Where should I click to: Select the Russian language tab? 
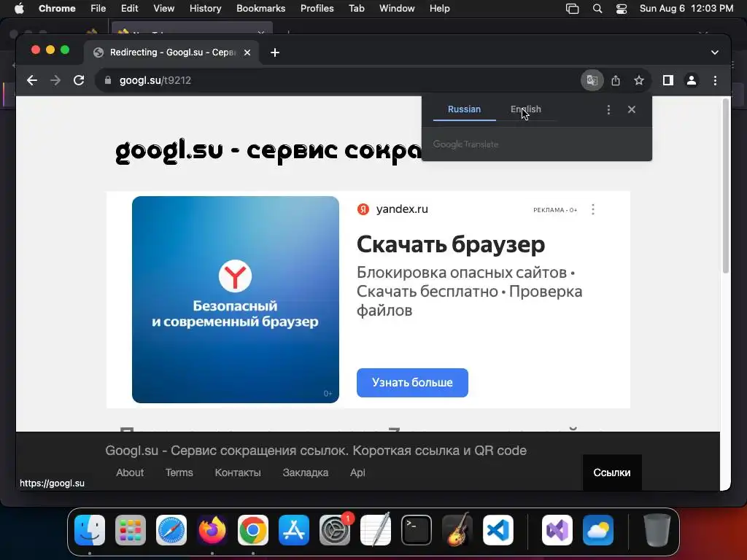[x=464, y=109]
